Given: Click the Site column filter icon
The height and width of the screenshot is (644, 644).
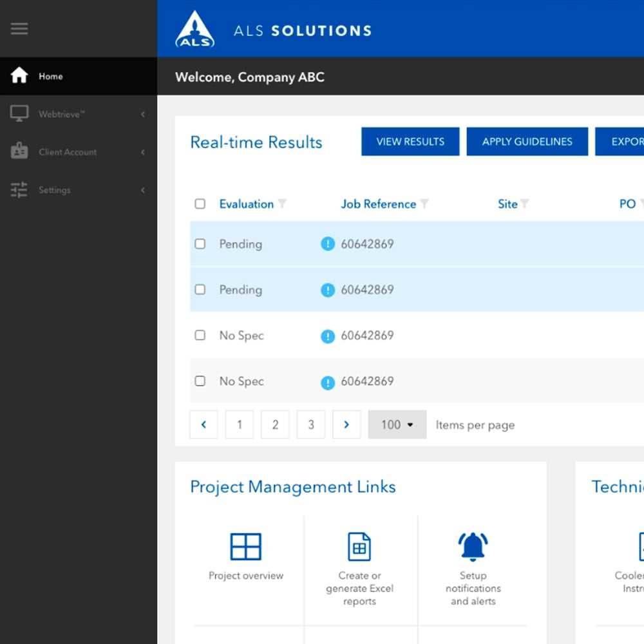Looking at the screenshot, I should click(525, 204).
